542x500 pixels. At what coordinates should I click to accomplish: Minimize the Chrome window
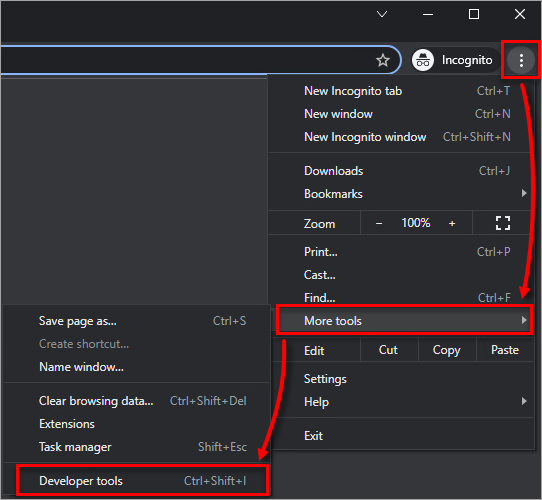point(428,14)
